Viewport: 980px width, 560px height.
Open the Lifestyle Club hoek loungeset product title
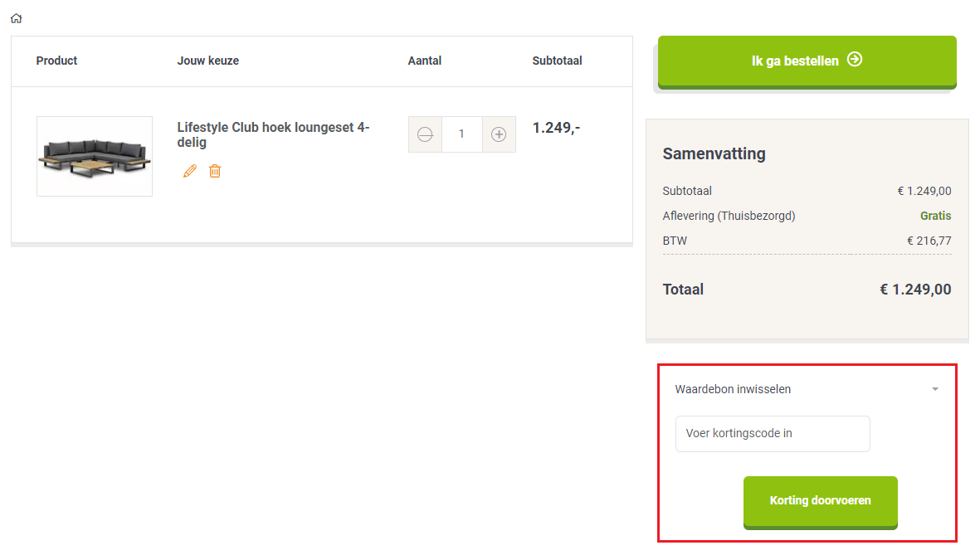coord(273,134)
